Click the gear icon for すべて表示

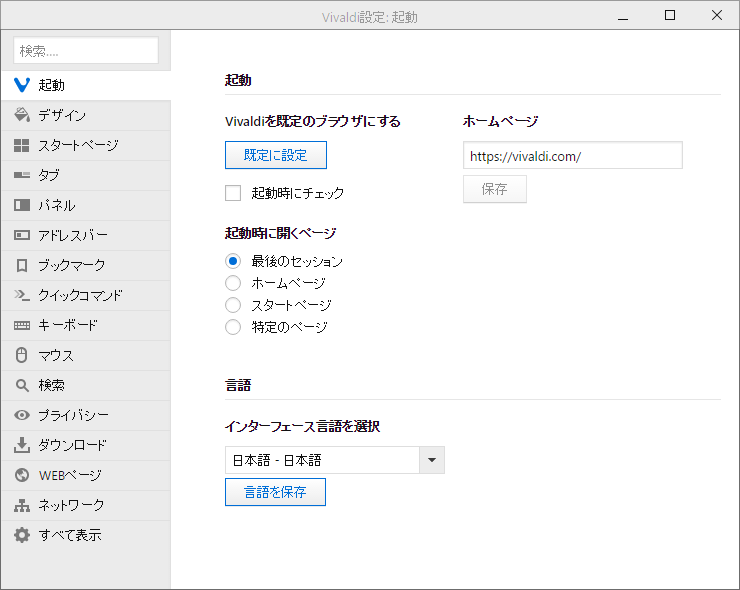tap(22, 535)
